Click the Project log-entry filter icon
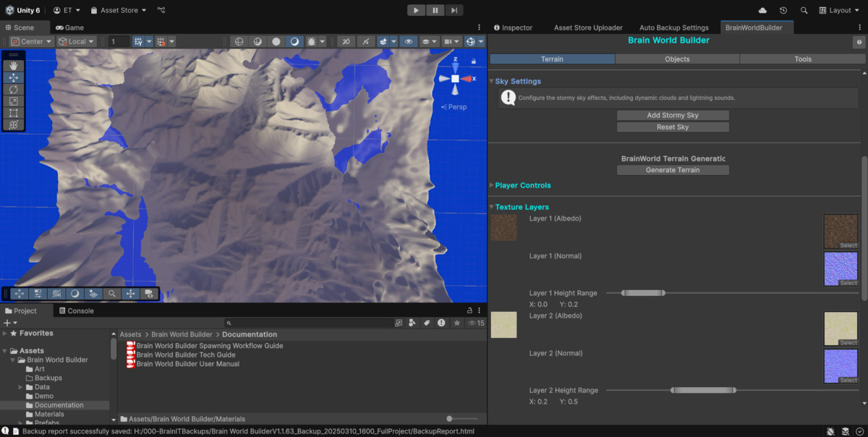The height and width of the screenshot is (437, 868). pyautogui.click(x=441, y=323)
